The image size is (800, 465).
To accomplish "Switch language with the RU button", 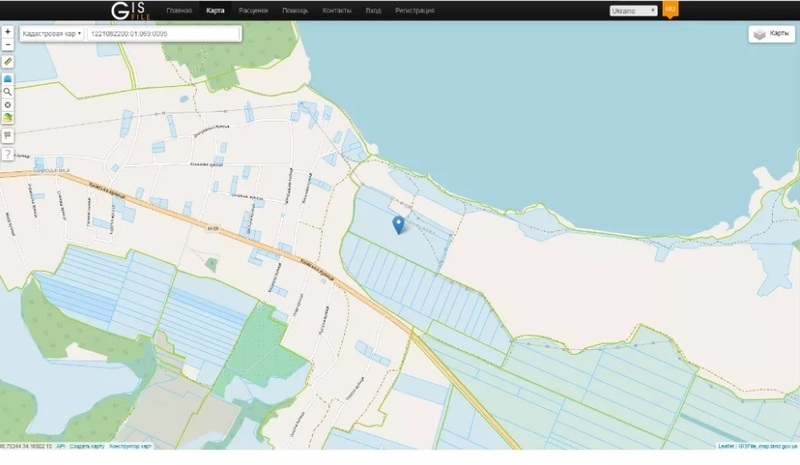I will tap(671, 8).
